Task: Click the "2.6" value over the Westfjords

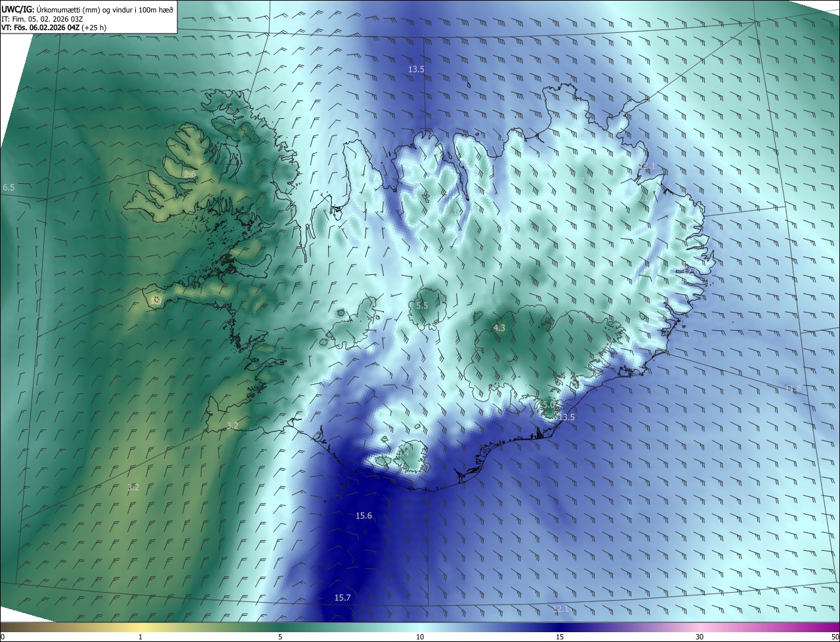Action: pos(189,175)
